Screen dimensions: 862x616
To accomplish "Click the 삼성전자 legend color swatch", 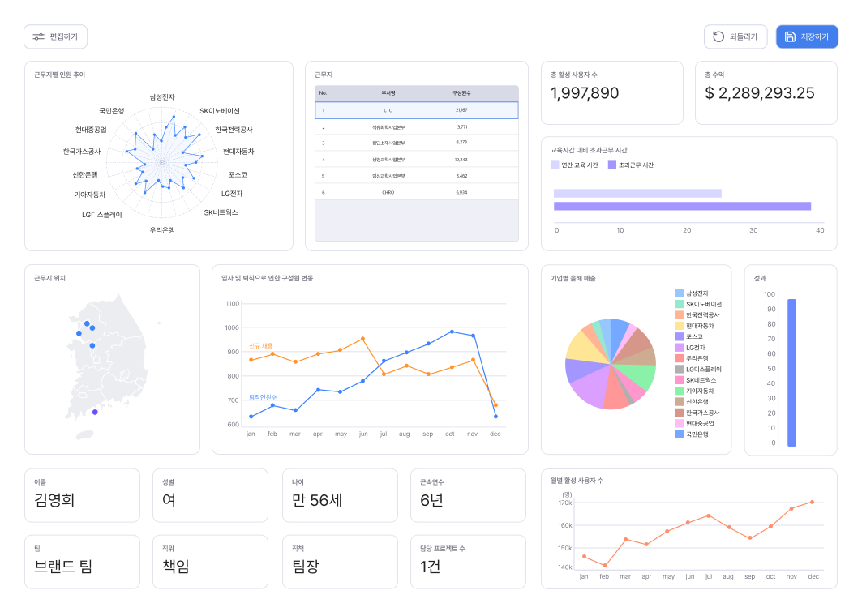I will (680, 293).
